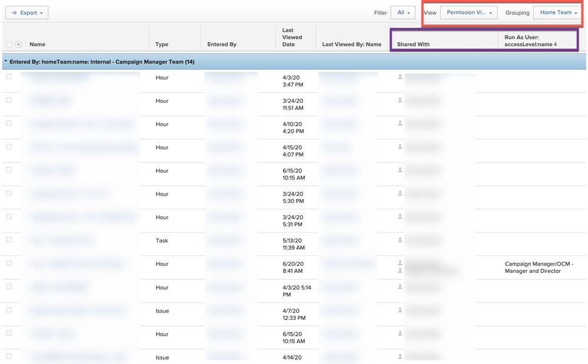Screen dimensions: 588x364
Task: Check the row viewed 6/20/20 8:41 AM
Action: click(8, 263)
